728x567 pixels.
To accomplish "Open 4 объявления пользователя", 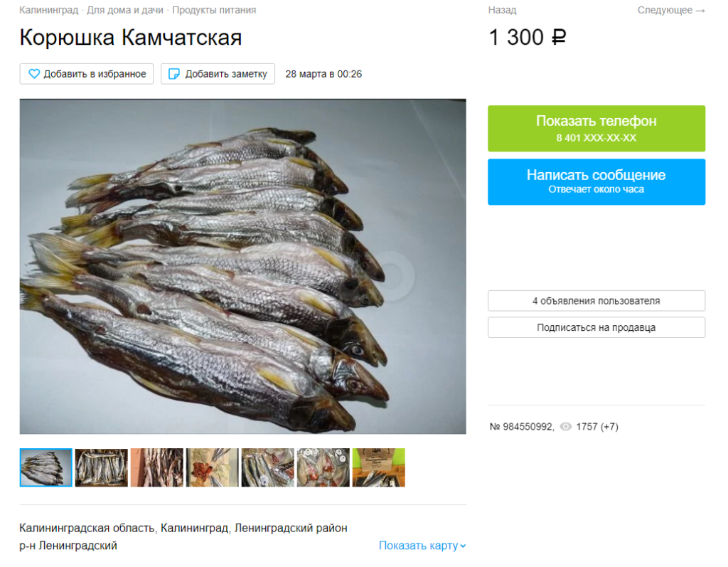I will 596,301.
